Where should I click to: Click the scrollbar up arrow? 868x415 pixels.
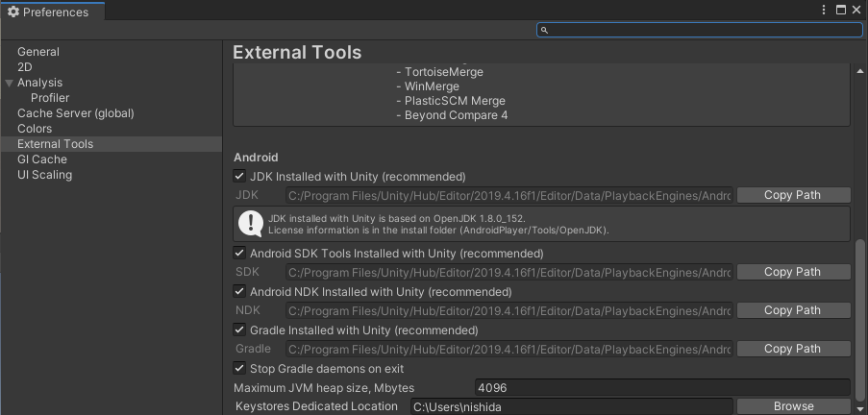click(859, 71)
